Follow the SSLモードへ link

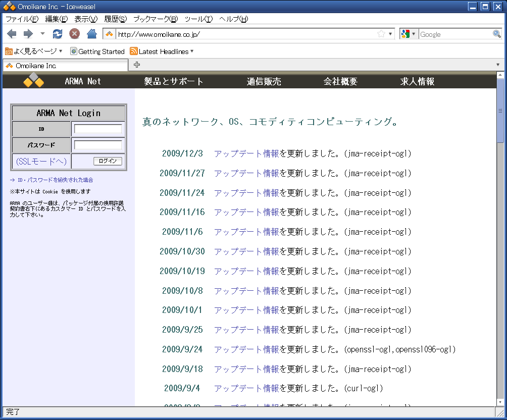pos(41,161)
